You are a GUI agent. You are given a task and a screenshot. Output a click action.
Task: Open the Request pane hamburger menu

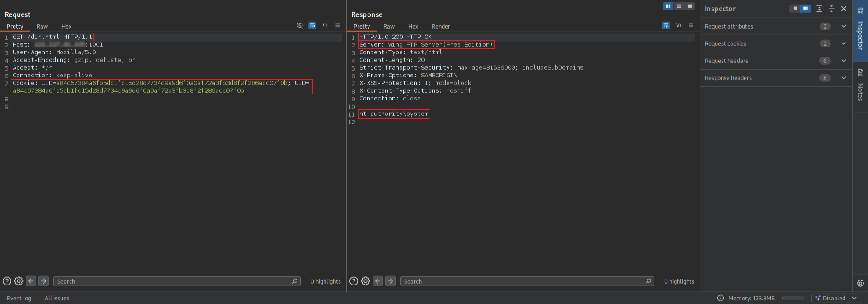tap(338, 25)
